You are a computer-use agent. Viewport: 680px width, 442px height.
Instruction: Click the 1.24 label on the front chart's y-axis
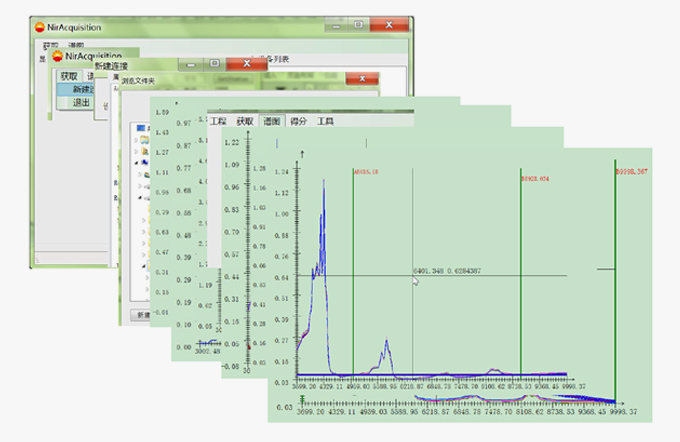coord(282,172)
